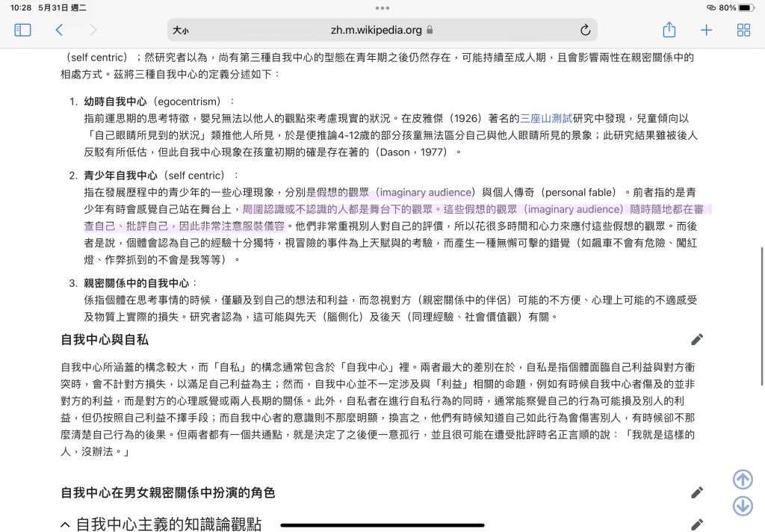Edit the 自我中心在男女親密關係中扮演的角色 section
Screen dimensions: 765x532
(697, 492)
